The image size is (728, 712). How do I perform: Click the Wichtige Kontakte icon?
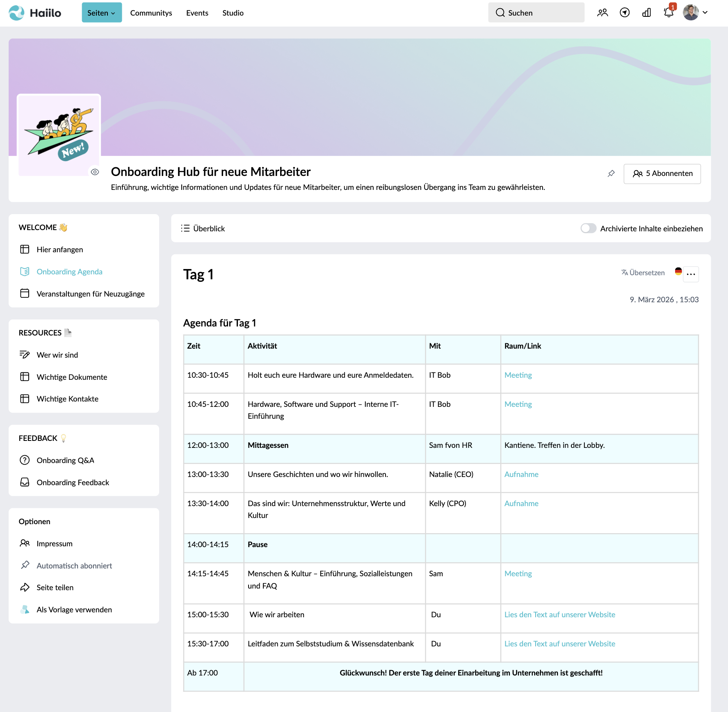pos(25,399)
